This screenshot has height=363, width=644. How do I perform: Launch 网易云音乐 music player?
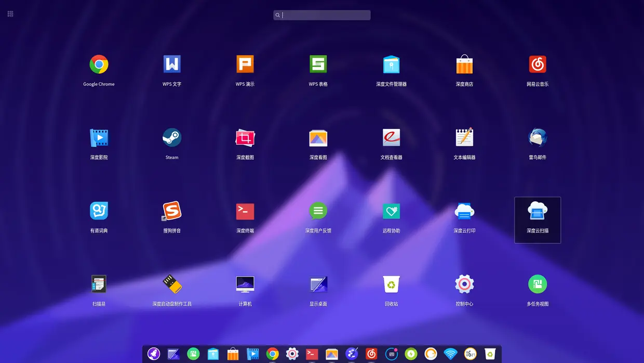[x=538, y=64]
